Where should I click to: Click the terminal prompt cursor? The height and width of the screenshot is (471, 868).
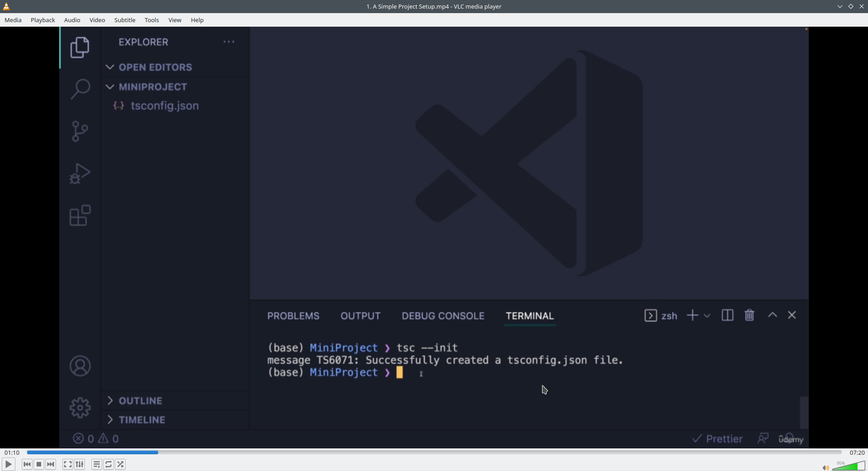400,372
